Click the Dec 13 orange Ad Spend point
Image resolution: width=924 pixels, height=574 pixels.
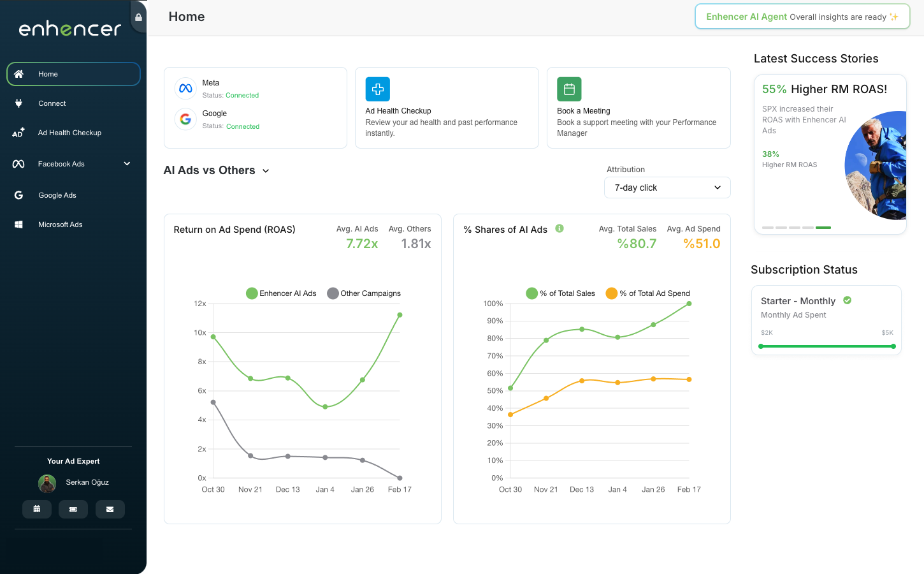[x=582, y=381]
